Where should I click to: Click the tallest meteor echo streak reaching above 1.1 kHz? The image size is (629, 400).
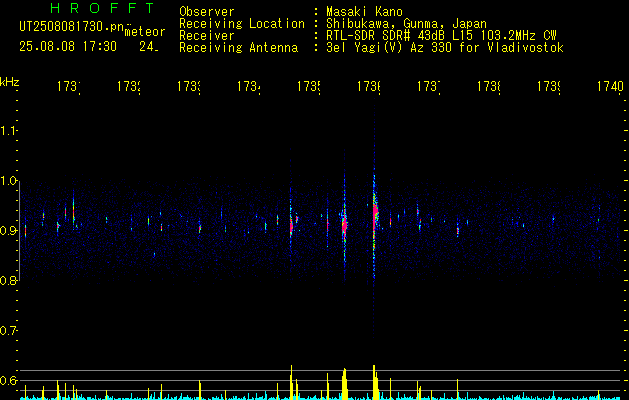tap(374, 217)
